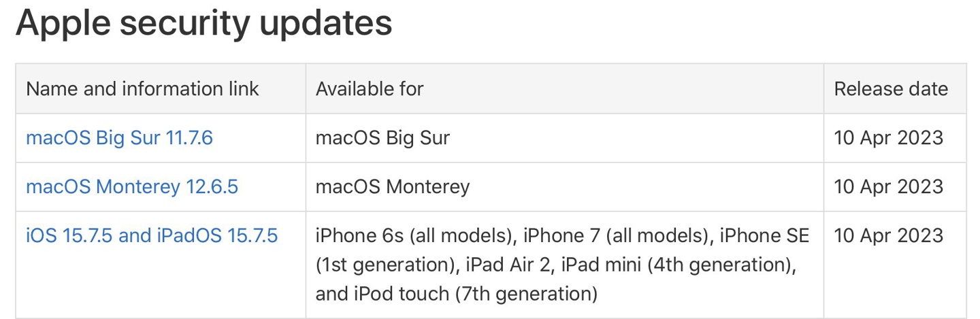Screen dimensions: 980x319
Task: Click the Apple security updates heading
Action: 203,24
